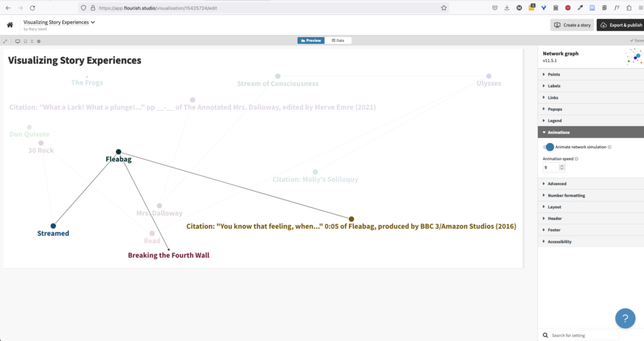
Task: Open the browser hamburger menu
Action: click(641, 8)
